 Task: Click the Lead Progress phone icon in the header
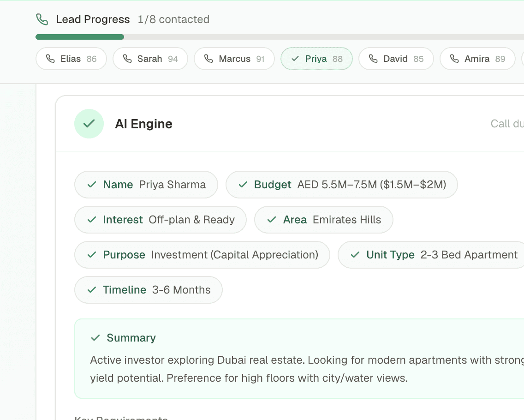pyautogui.click(x=42, y=19)
